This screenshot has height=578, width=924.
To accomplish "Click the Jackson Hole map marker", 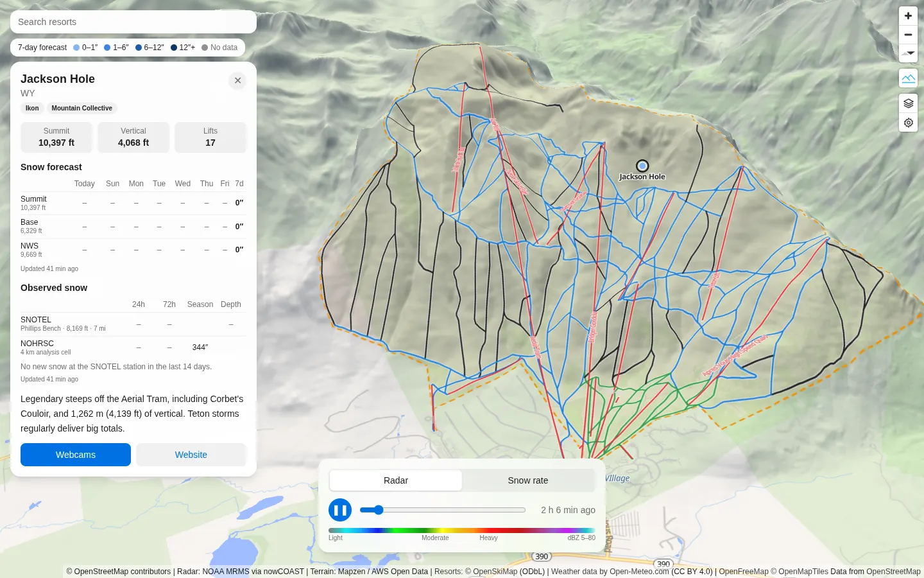I will [x=642, y=166].
